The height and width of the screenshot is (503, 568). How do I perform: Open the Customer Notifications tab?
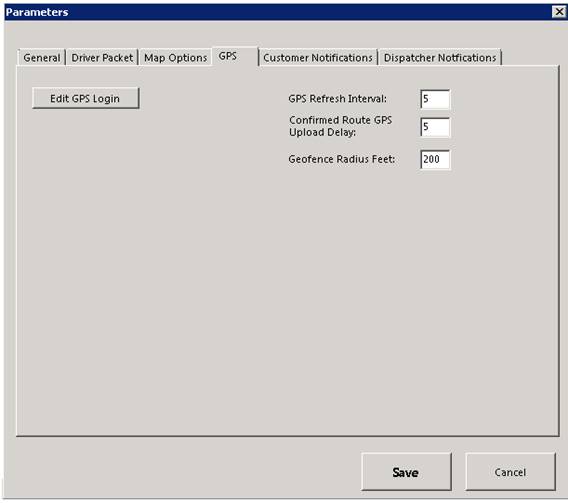(318, 58)
